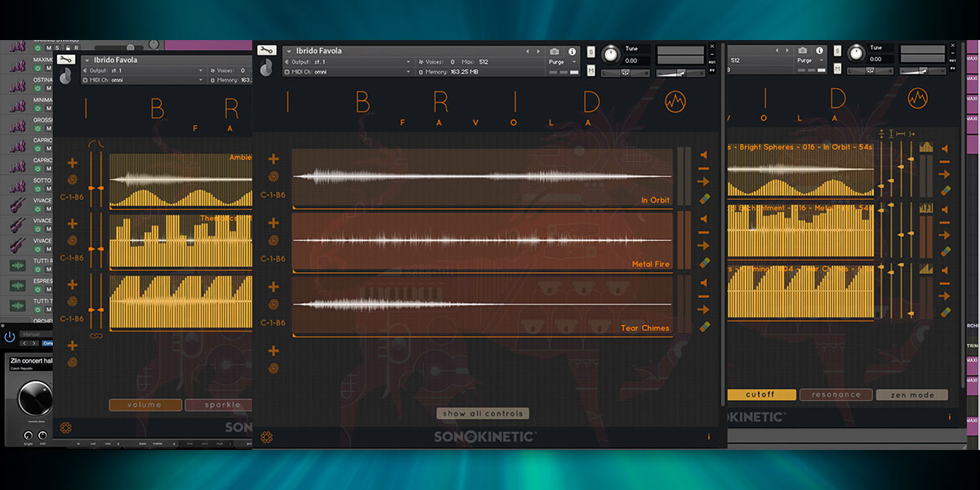Image resolution: width=980 pixels, height=490 pixels.
Task: Open the wrench edit tool in center Kontakt header
Action: tap(265, 51)
